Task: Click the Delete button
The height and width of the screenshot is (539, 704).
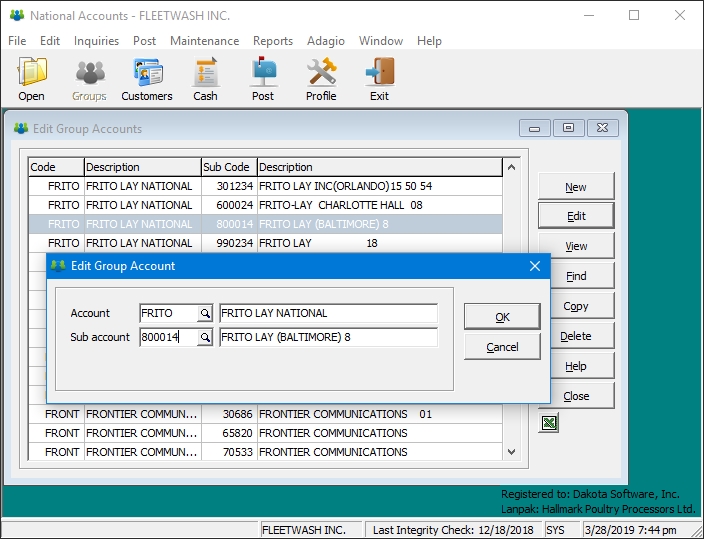Action: click(581, 336)
